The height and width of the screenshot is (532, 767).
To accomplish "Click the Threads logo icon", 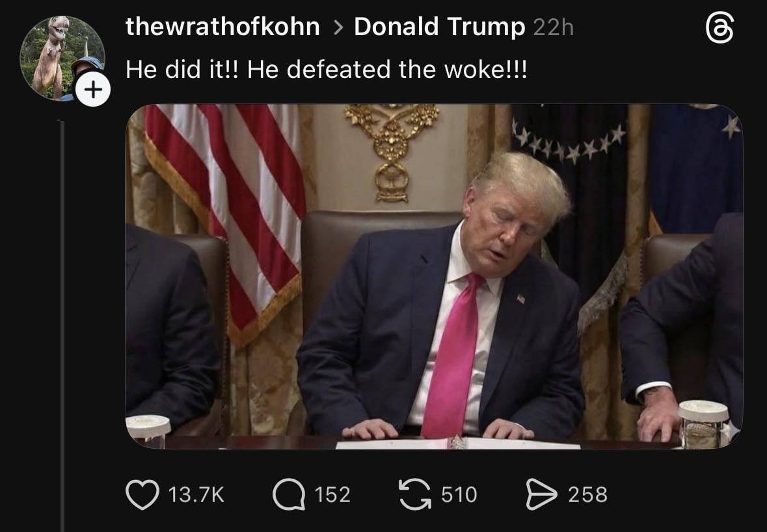I will (720, 27).
